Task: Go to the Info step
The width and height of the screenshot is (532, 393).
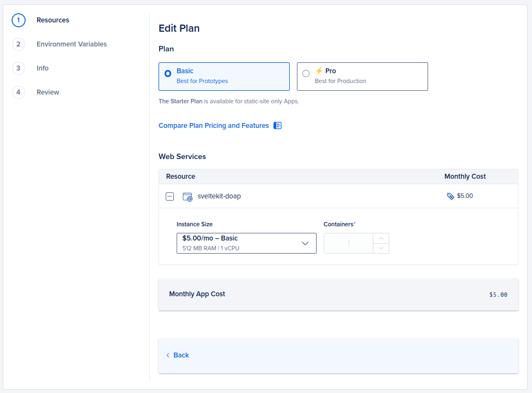Action: 43,68
